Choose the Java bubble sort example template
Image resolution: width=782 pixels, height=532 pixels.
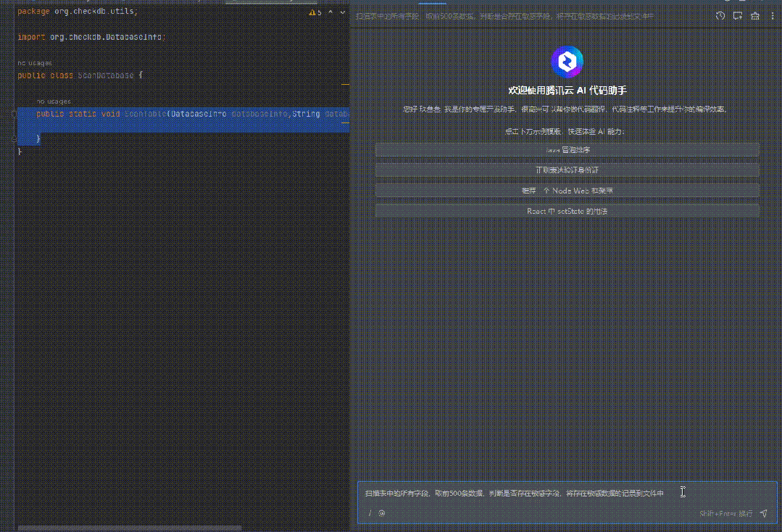tap(567, 149)
